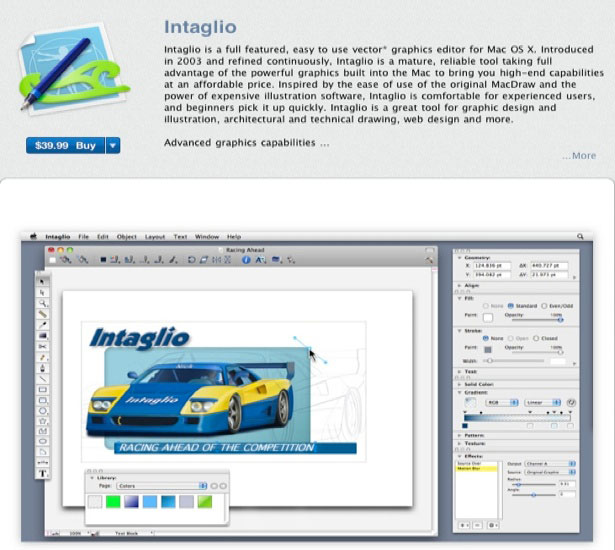Click the Stroke paint color well
This screenshot has width=615, height=550.
pos(488,349)
